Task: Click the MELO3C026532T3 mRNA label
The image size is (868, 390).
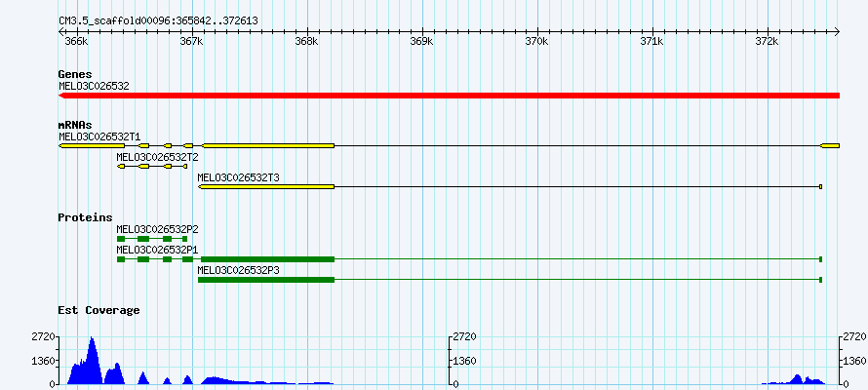Action: tap(238, 177)
